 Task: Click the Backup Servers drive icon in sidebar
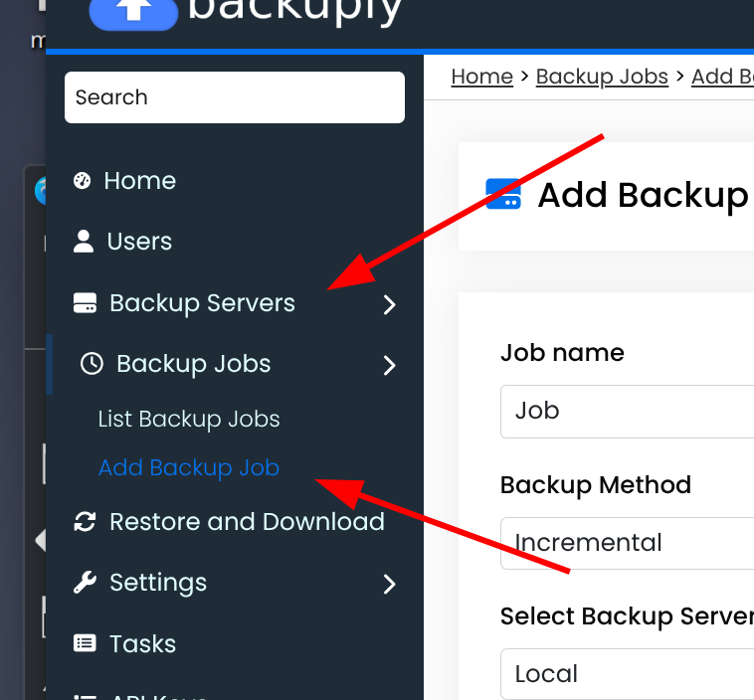pyautogui.click(x=85, y=304)
